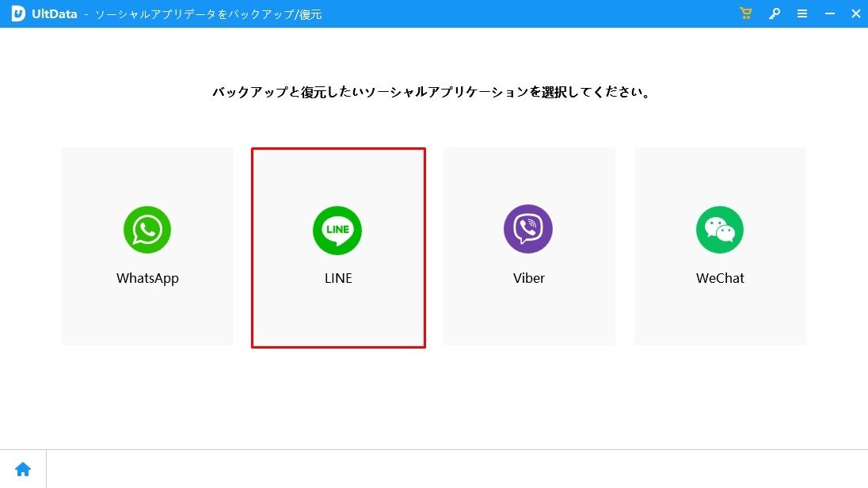Screen dimensions: 868x488
Task: Minimize the UltData window
Action: coord(830,13)
